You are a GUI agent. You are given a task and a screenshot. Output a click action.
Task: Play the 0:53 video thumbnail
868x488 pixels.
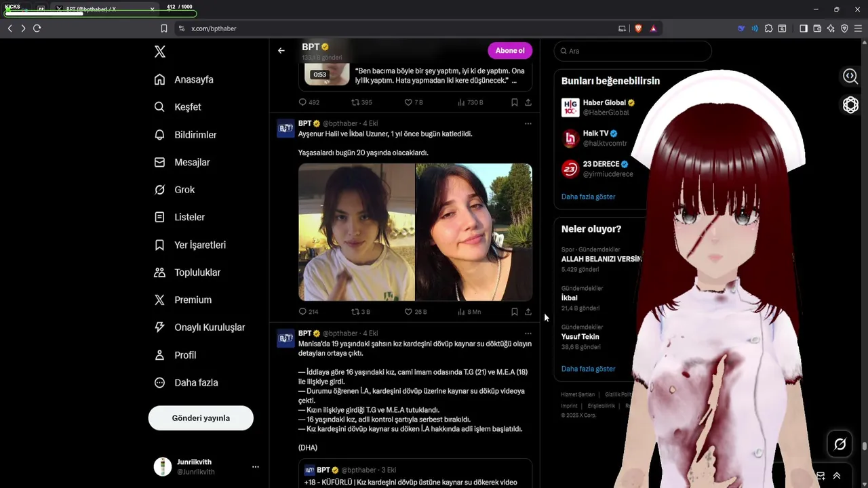[327, 74]
